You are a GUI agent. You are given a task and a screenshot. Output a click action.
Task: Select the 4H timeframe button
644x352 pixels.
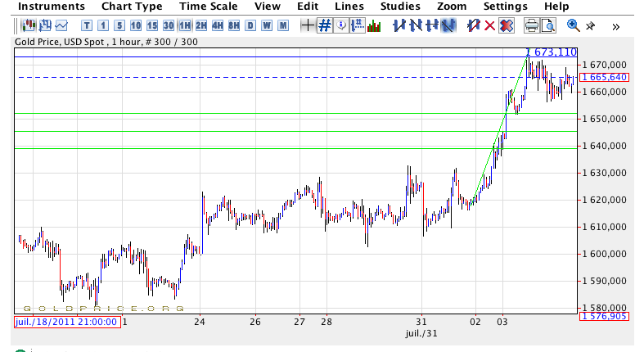point(217,25)
